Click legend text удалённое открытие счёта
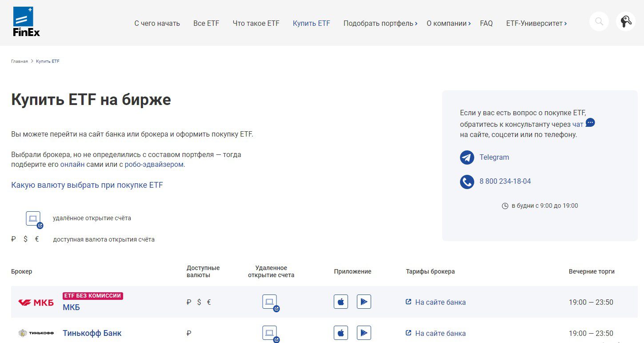 92,218
